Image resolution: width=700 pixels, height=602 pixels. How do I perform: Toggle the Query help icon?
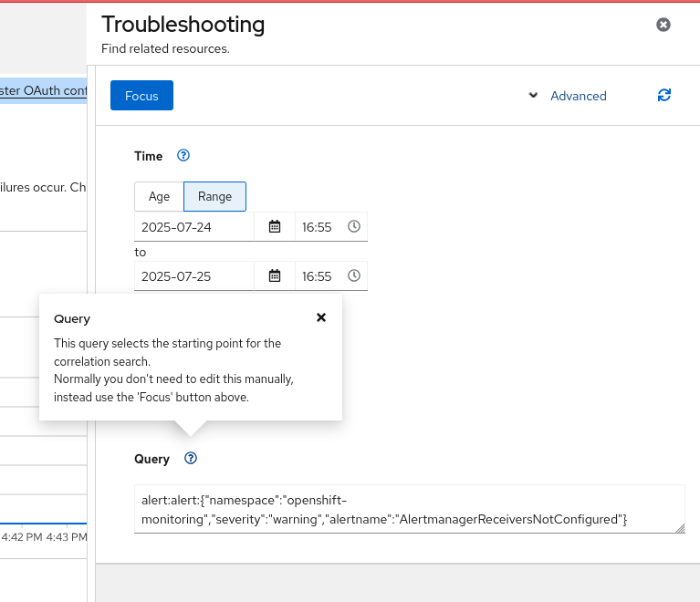(x=191, y=458)
